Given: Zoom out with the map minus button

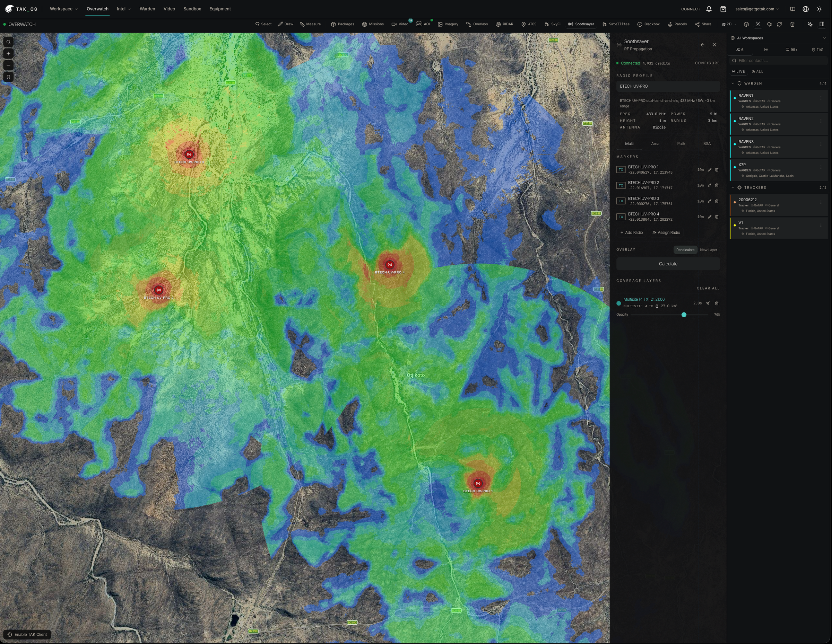Looking at the screenshot, I should (8, 65).
